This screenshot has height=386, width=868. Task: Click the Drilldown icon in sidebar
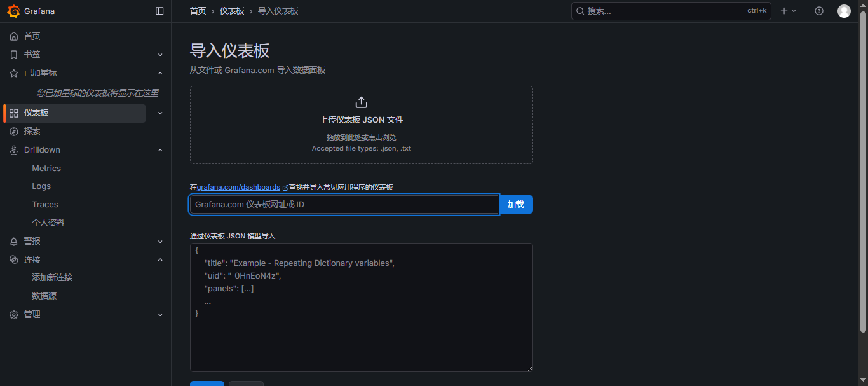[x=14, y=150]
